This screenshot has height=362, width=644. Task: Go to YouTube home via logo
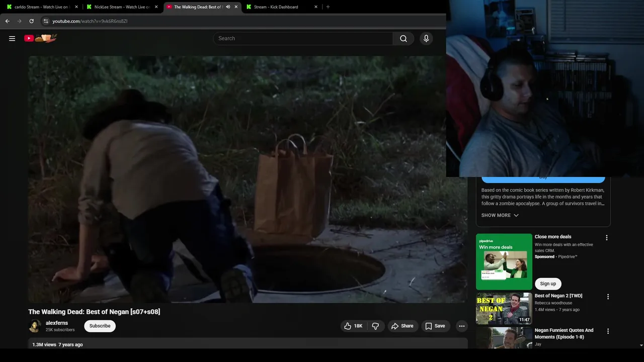(x=41, y=38)
